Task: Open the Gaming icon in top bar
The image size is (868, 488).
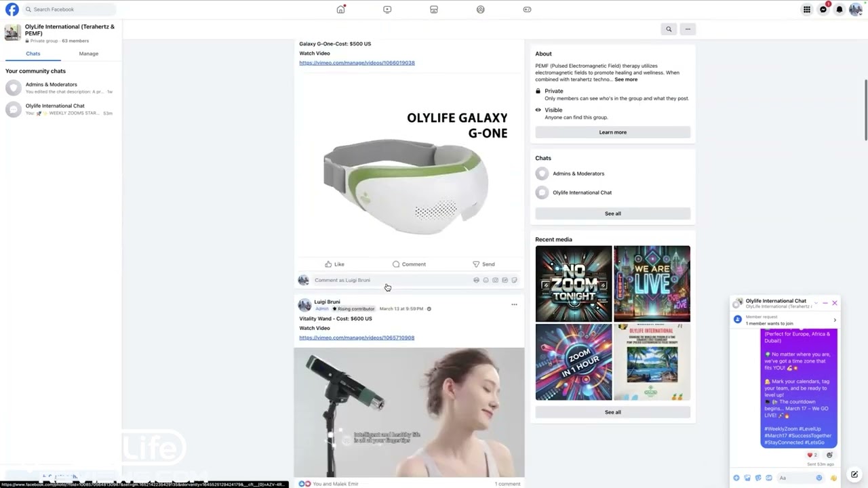Action: pos(527,9)
